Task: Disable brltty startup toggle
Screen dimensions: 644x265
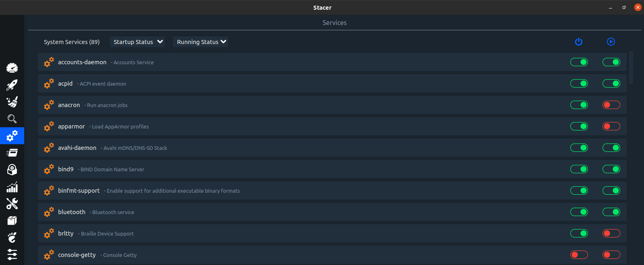Action: point(579,233)
